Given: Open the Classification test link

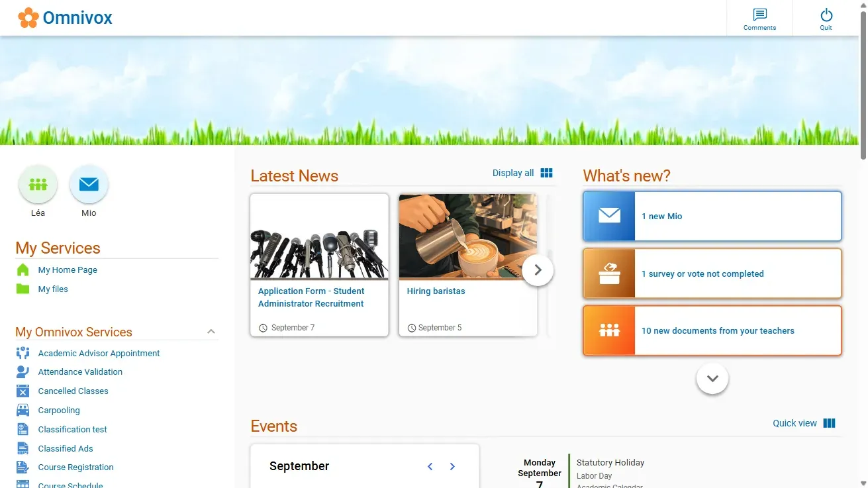Looking at the screenshot, I should pos(72,429).
